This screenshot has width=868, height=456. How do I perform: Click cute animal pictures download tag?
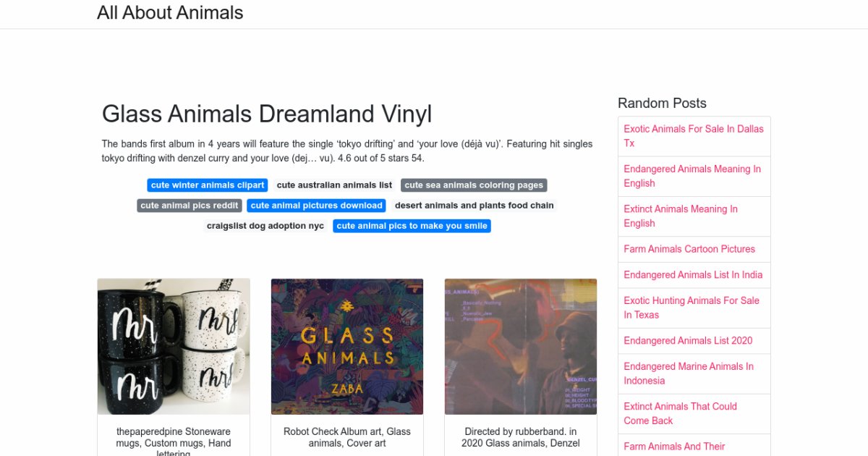coord(316,206)
